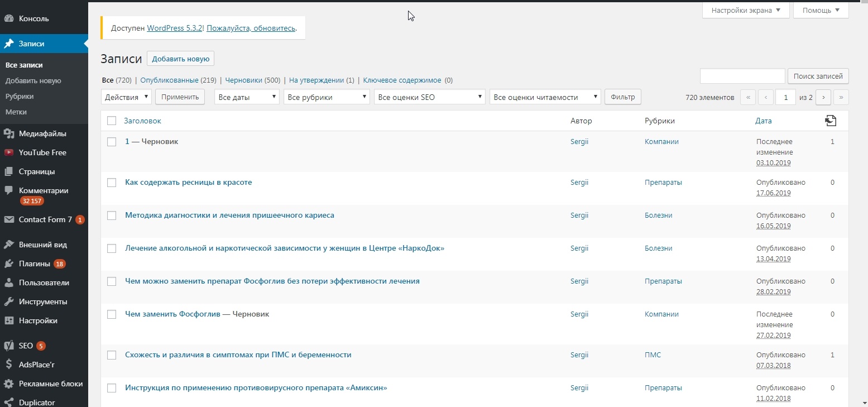
Task: Click the Yoast SEO icon
Action: (x=9, y=346)
